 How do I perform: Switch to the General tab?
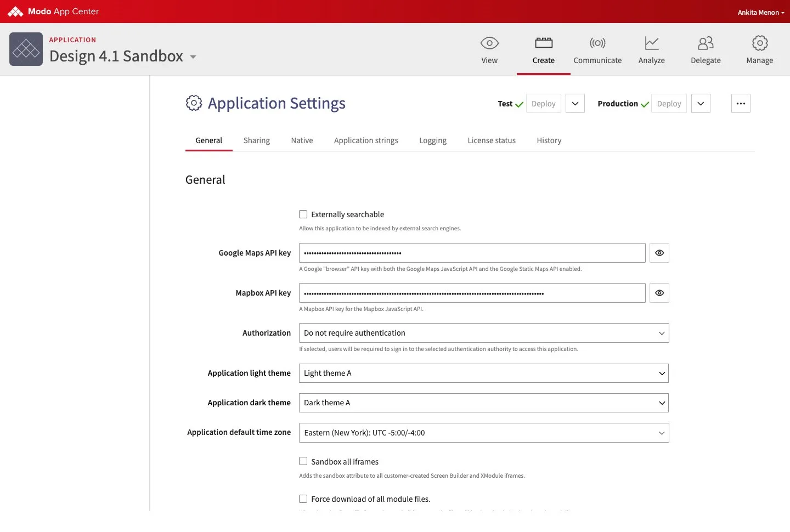coord(209,140)
